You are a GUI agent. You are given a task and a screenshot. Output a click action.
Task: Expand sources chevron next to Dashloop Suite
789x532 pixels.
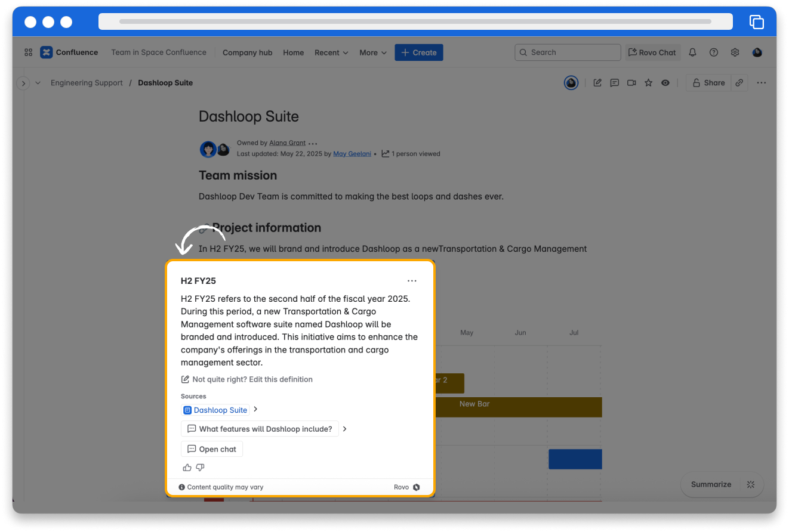click(255, 410)
